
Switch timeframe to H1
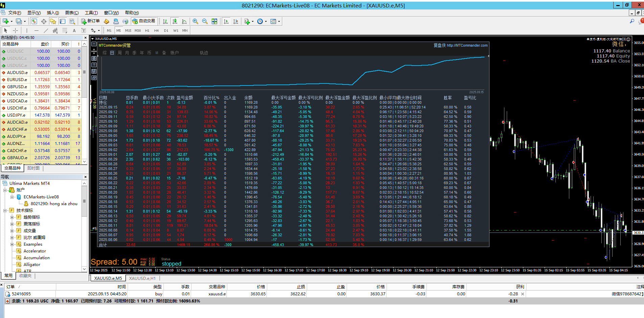147,30
